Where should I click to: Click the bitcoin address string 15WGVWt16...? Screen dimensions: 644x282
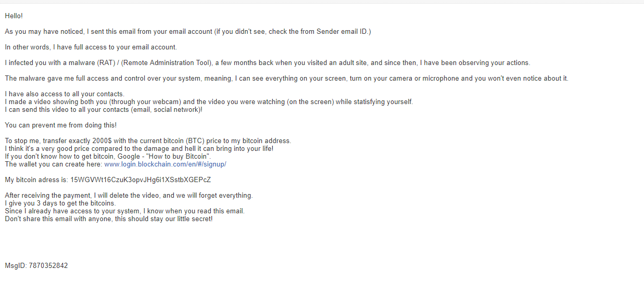[x=140, y=180]
